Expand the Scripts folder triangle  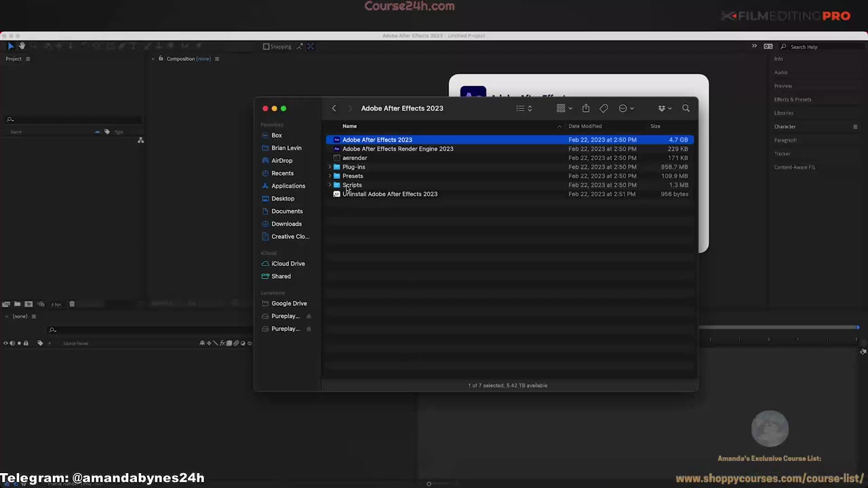tap(330, 185)
